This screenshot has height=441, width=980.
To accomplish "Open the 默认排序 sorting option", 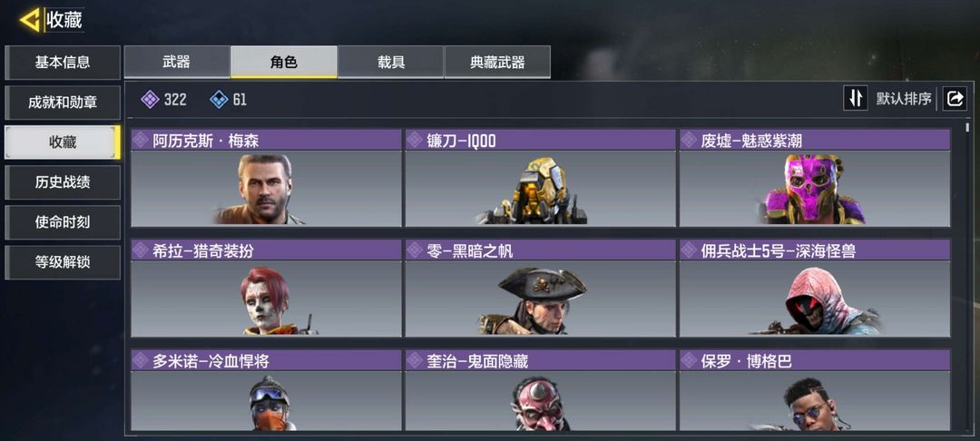I will [x=904, y=99].
